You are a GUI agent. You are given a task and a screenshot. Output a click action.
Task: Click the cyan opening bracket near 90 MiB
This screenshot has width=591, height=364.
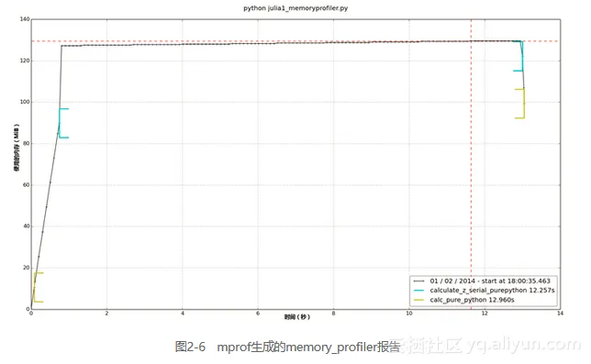63,123
